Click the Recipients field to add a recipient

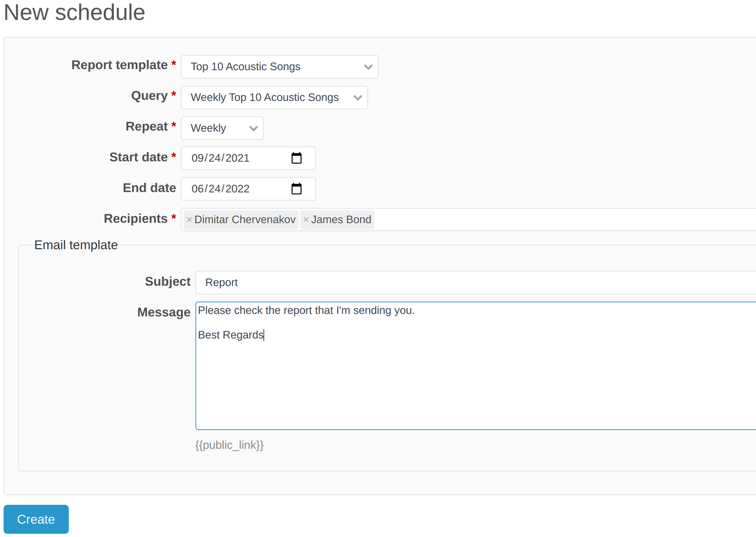[520, 219]
